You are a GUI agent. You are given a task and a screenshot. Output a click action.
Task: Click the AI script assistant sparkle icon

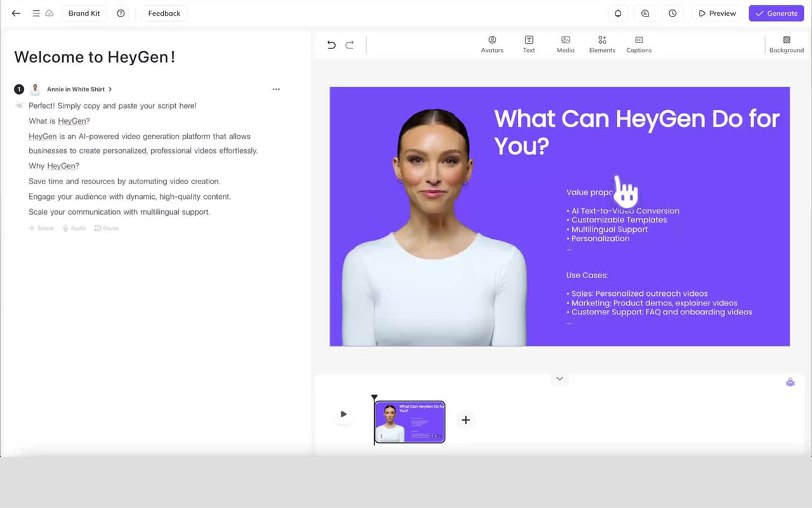pos(20,105)
